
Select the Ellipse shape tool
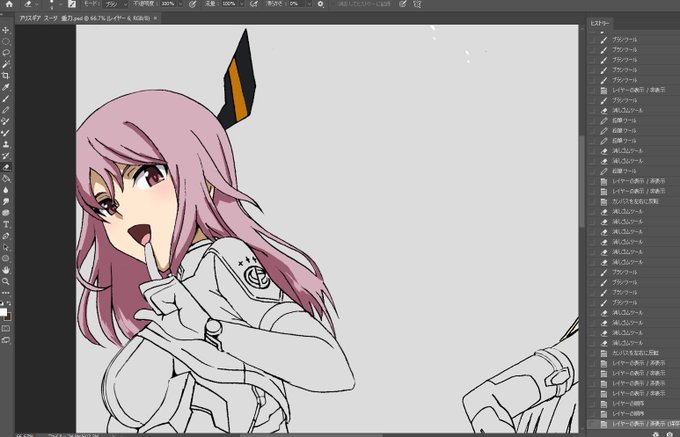coord(6,258)
